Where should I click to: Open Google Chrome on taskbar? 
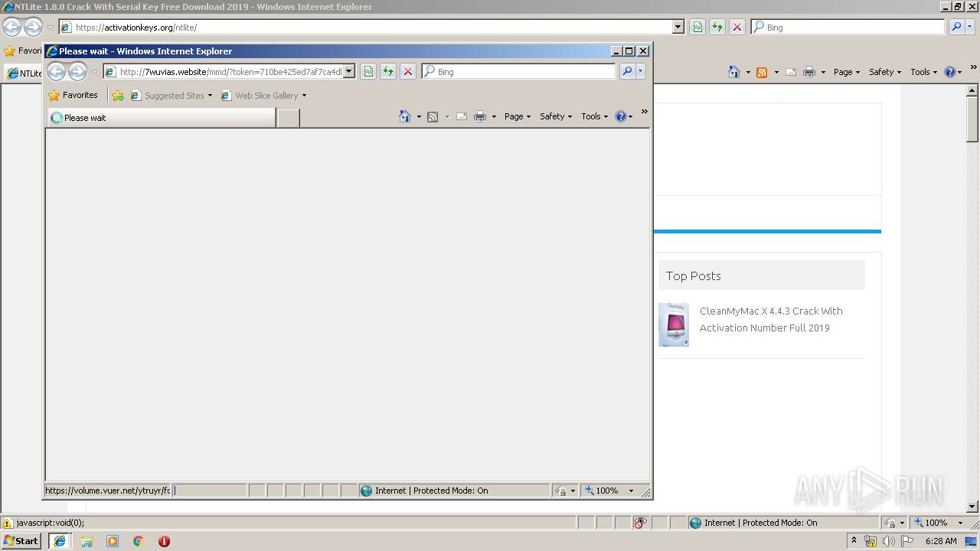(x=139, y=541)
